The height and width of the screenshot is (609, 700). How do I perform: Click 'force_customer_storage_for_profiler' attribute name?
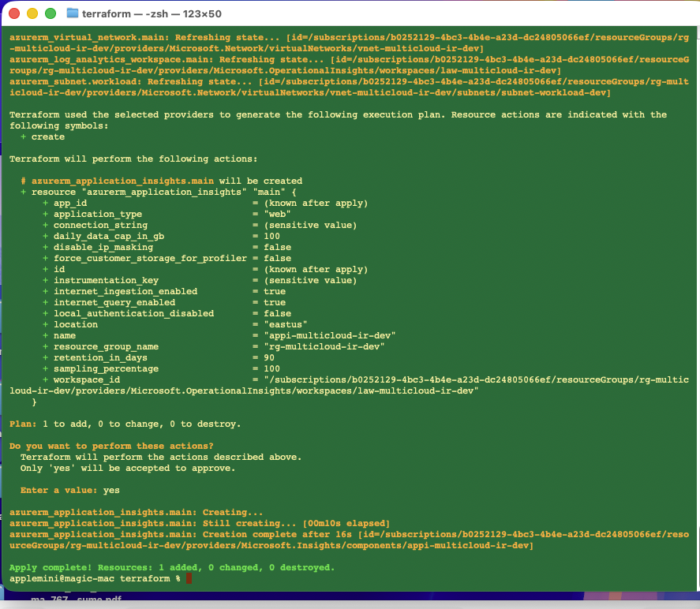point(150,258)
